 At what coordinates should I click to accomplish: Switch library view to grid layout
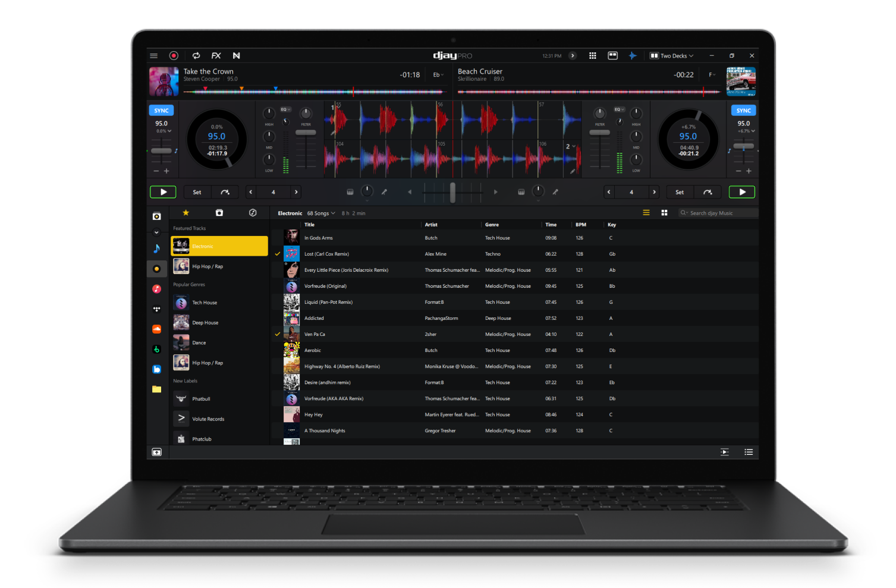pos(664,212)
